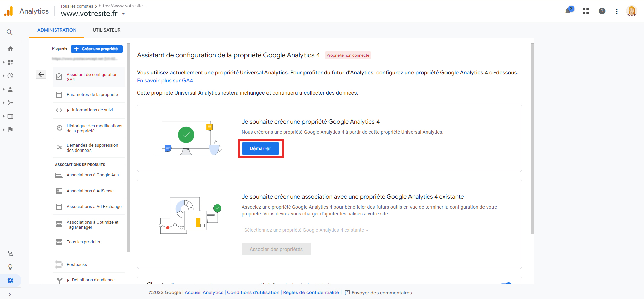Switch to ADMINISTRATION tab

click(57, 30)
